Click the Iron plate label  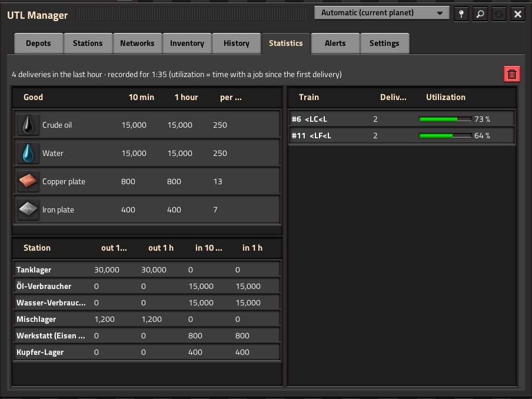[58, 210]
